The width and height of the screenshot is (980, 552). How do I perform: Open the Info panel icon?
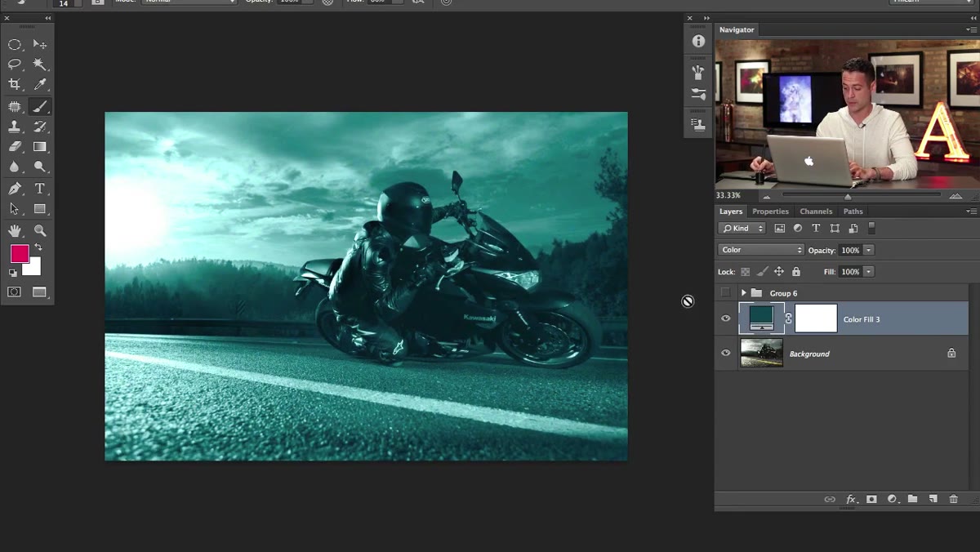point(698,41)
